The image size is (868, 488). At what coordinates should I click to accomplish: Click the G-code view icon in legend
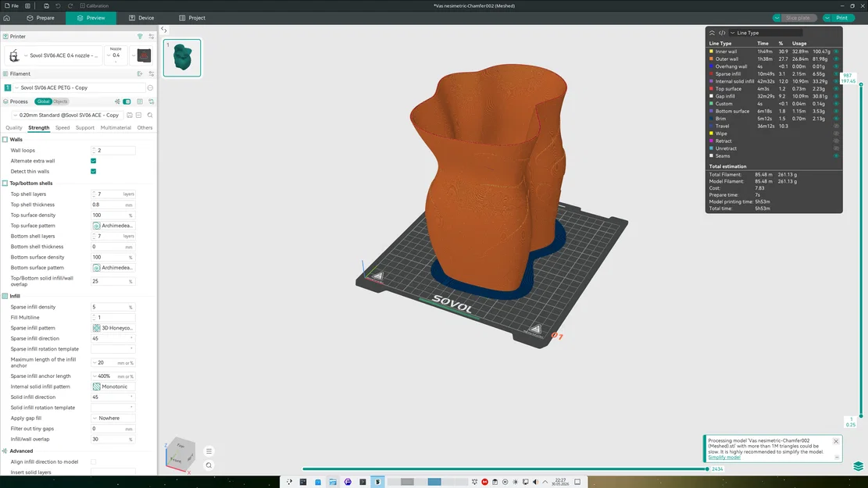pyautogui.click(x=722, y=33)
